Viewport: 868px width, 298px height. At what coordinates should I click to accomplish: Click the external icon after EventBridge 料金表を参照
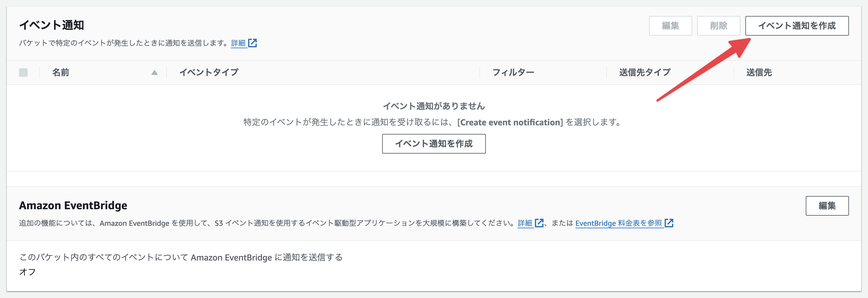tap(669, 223)
